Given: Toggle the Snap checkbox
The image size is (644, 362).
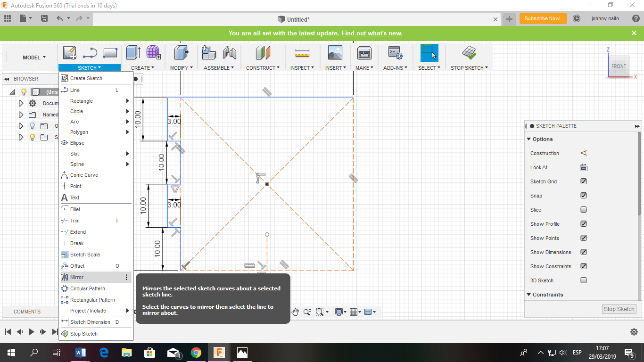Looking at the screenshot, I should point(584,196).
